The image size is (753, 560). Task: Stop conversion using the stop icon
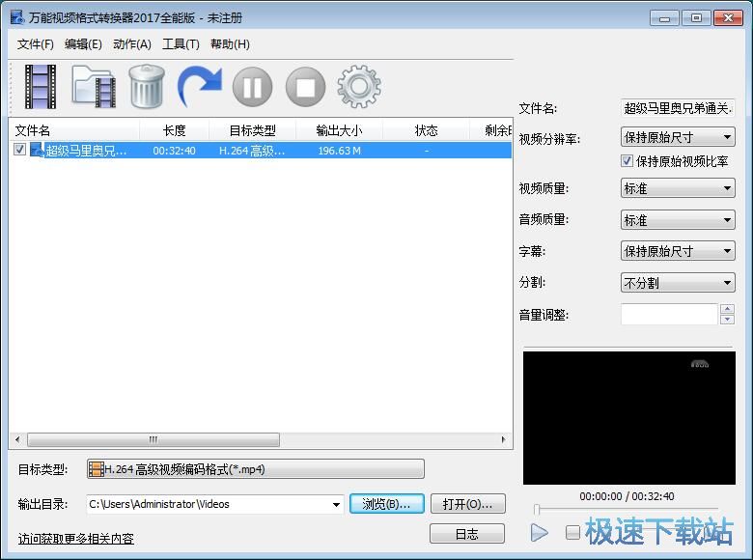pyautogui.click(x=305, y=88)
